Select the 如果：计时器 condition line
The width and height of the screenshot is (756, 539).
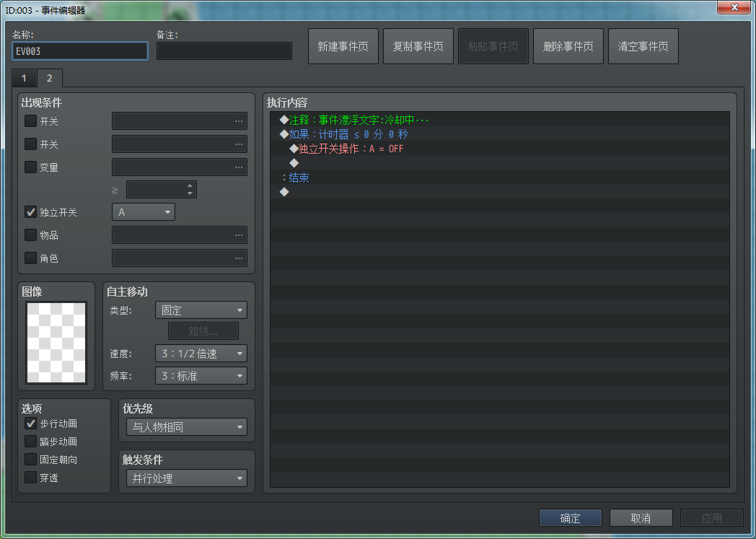pos(500,134)
